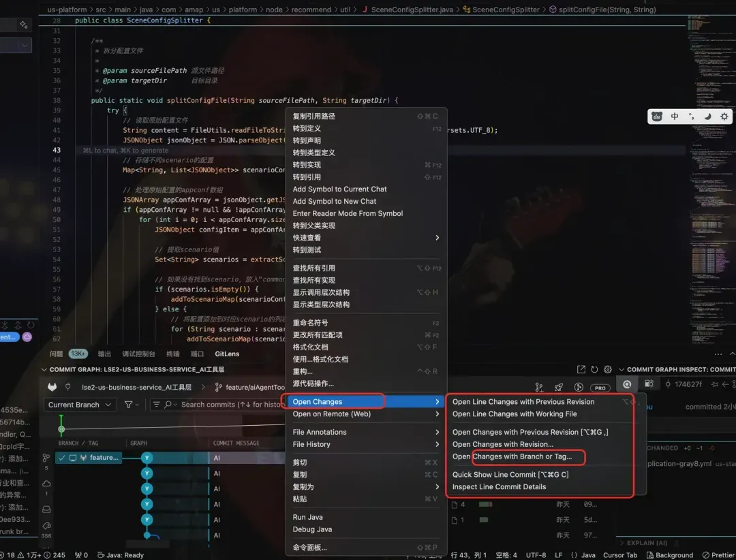Open the input method settings gear

[x=724, y=116]
